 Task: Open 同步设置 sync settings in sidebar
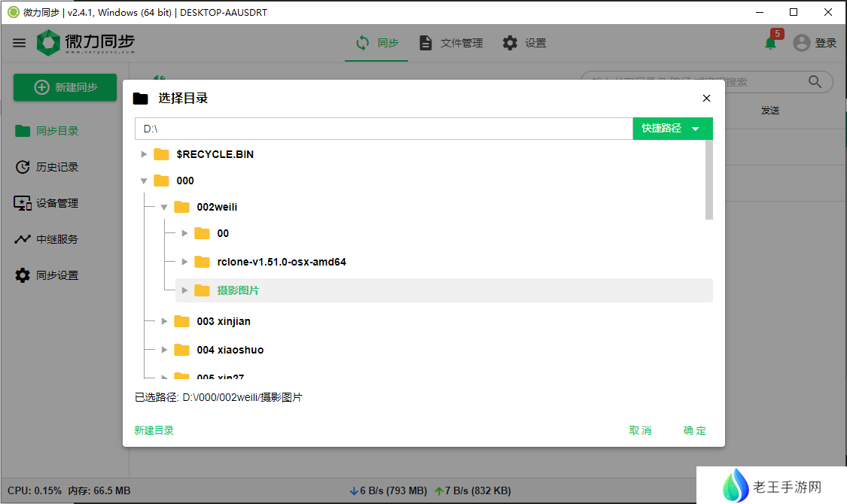[x=57, y=275]
